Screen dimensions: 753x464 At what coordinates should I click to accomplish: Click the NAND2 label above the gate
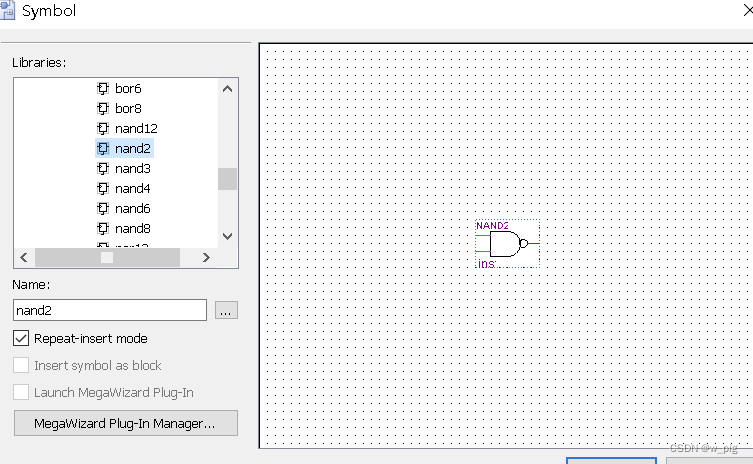[492, 225]
